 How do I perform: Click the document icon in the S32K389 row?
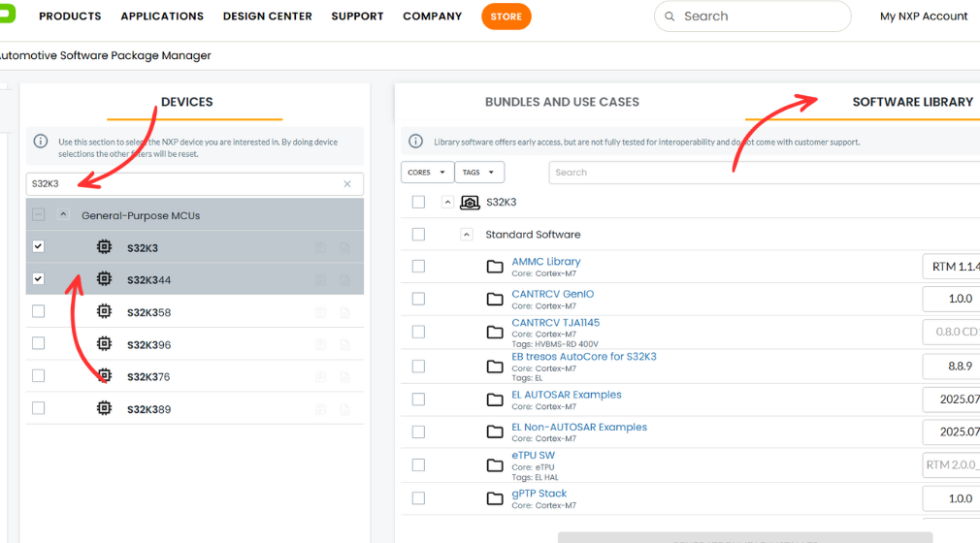point(345,409)
